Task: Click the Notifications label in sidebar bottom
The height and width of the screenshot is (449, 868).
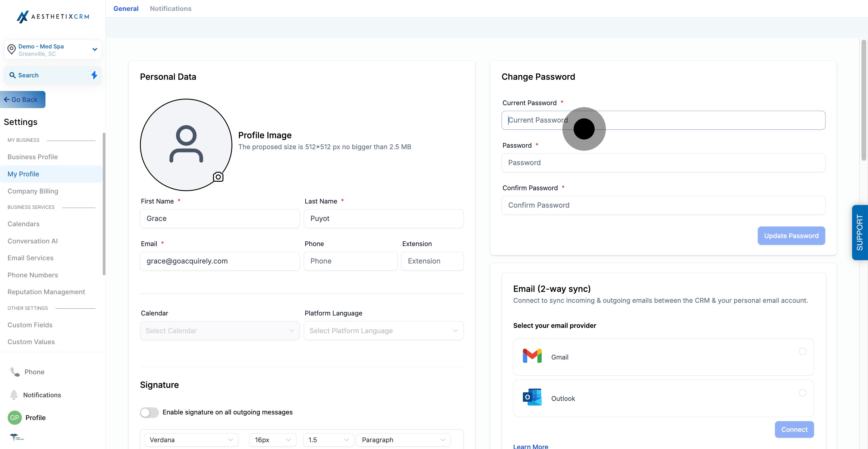Action: click(x=42, y=395)
